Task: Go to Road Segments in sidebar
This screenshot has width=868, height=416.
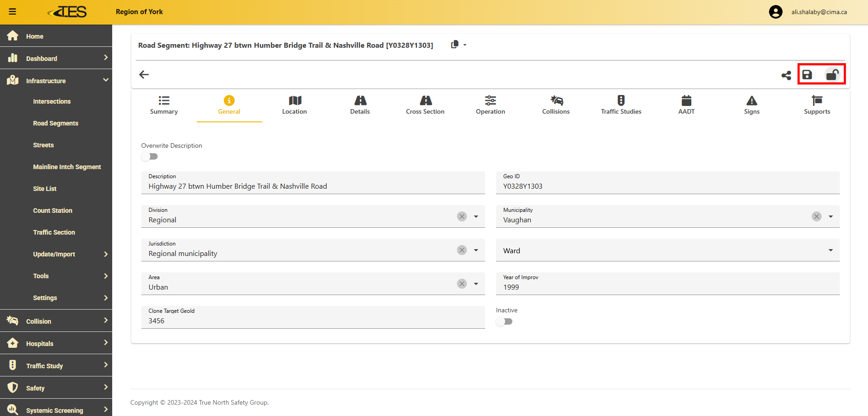Action: [55, 123]
